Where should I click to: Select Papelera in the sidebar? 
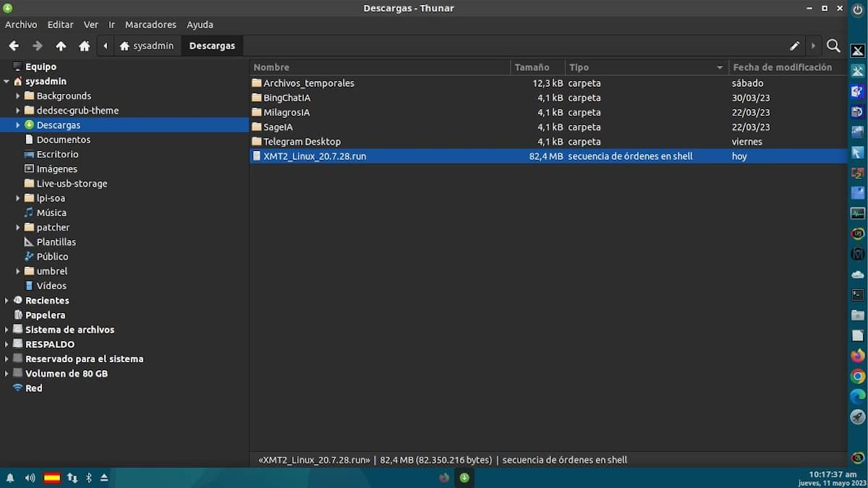click(45, 314)
